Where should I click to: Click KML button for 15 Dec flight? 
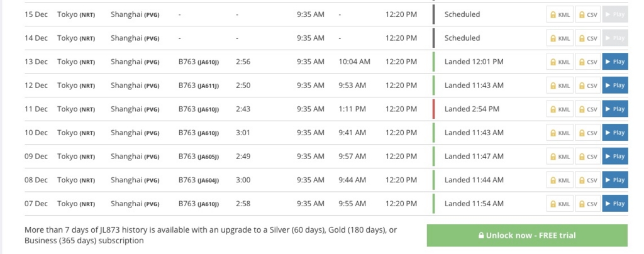tap(560, 14)
